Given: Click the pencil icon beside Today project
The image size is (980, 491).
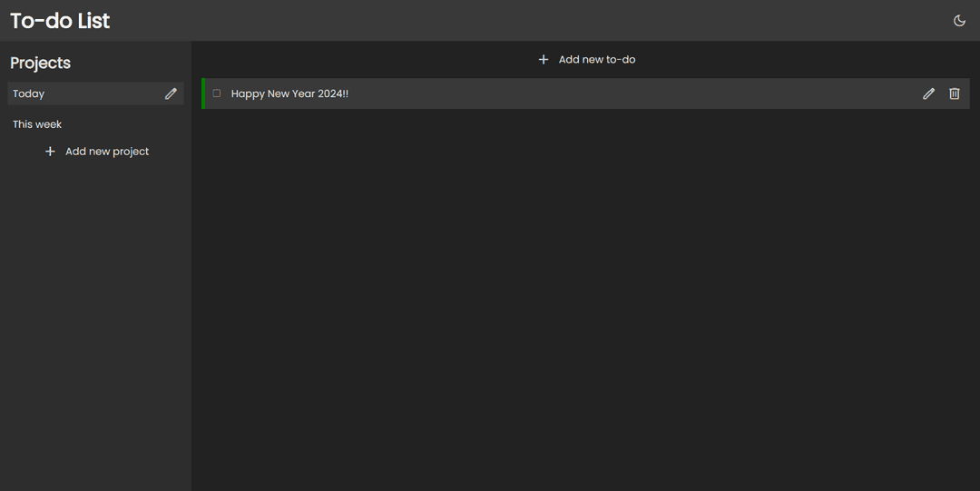Looking at the screenshot, I should tap(171, 93).
